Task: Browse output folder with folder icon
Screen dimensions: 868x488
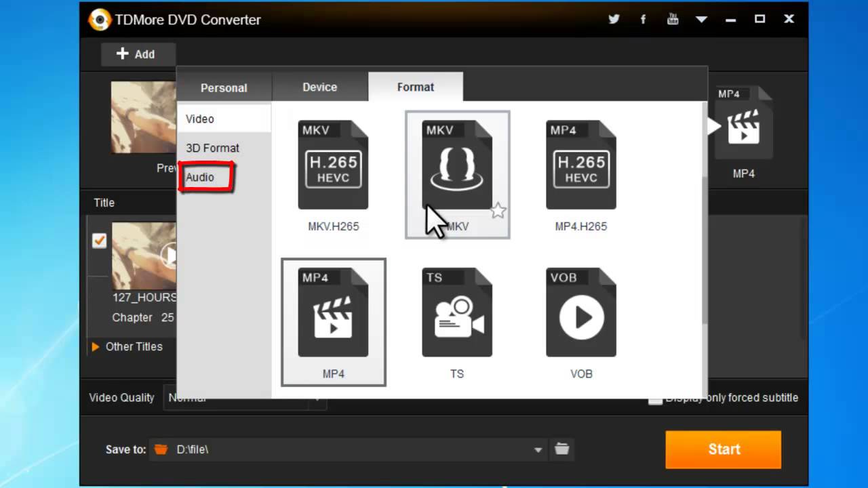Action: click(x=561, y=449)
